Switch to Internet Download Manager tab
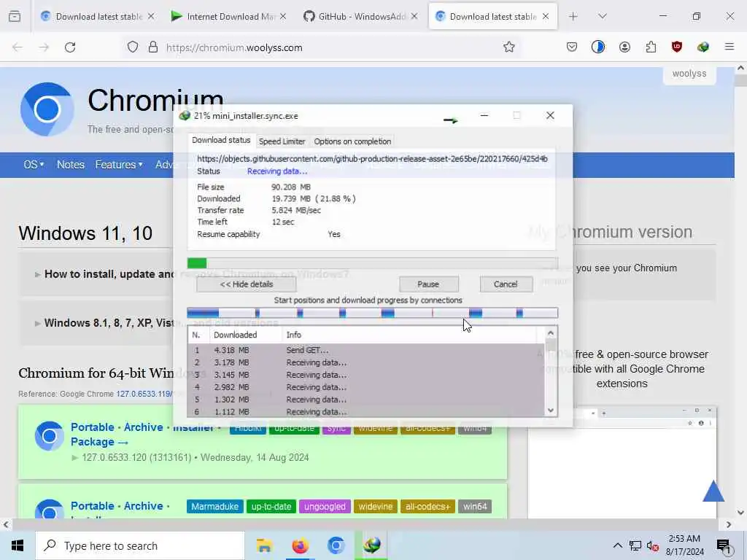Image resolution: width=747 pixels, height=560 pixels. (x=228, y=16)
